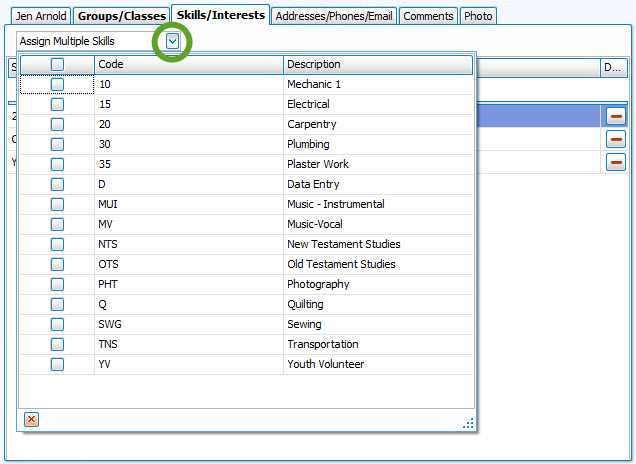Open the Addresses/Phones/Email tab
The height and width of the screenshot is (464, 636).
pyautogui.click(x=334, y=16)
